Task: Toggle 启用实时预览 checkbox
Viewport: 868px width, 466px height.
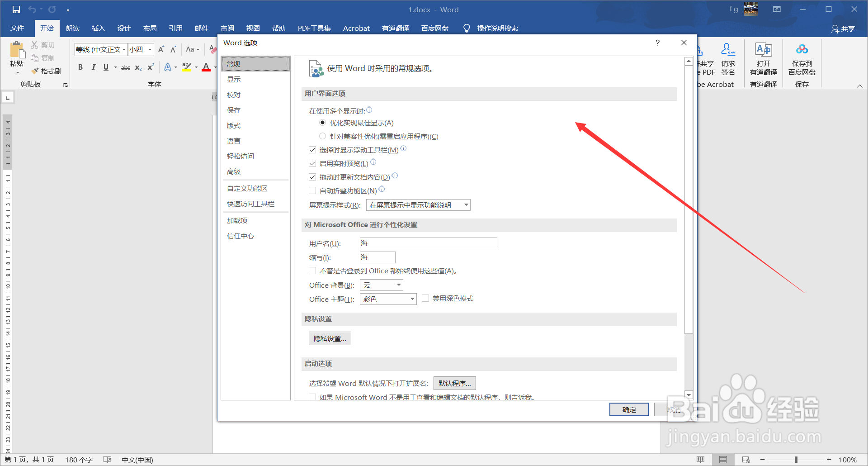Action: pos(312,163)
